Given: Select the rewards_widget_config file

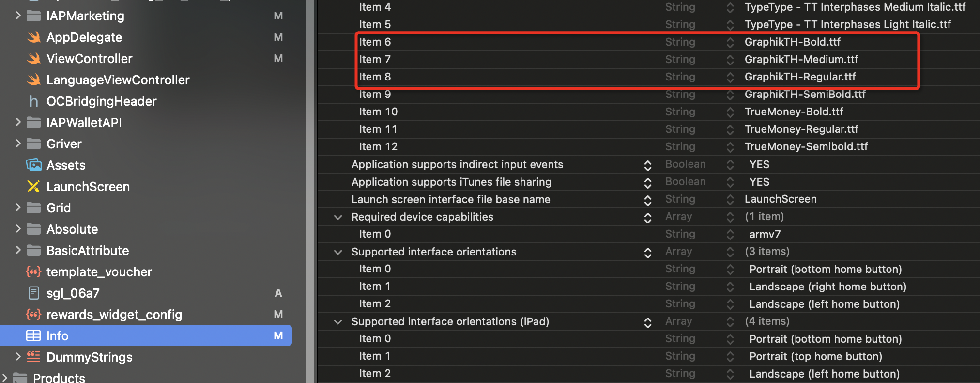Looking at the screenshot, I should coord(114,315).
